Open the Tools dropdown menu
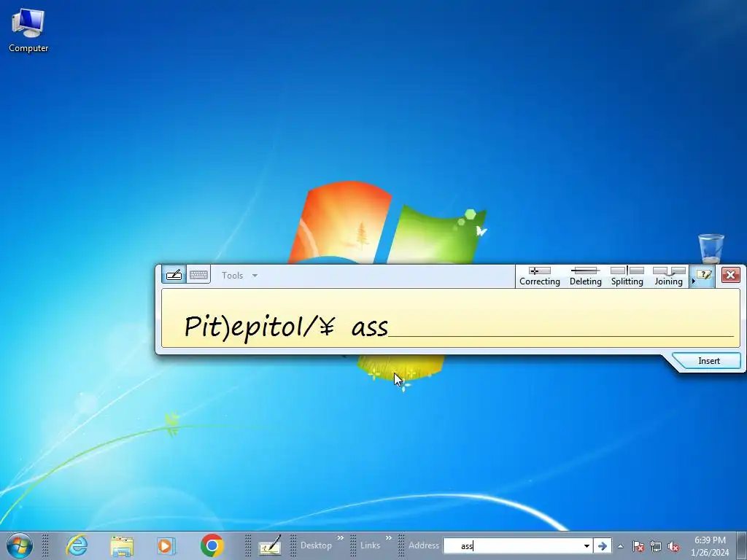Screen dimensions: 747x560 pos(239,275)
